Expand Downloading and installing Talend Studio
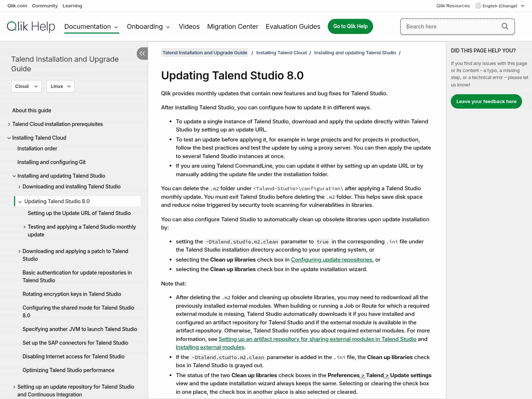Screen dimensions: 532x399 [19, 187]
